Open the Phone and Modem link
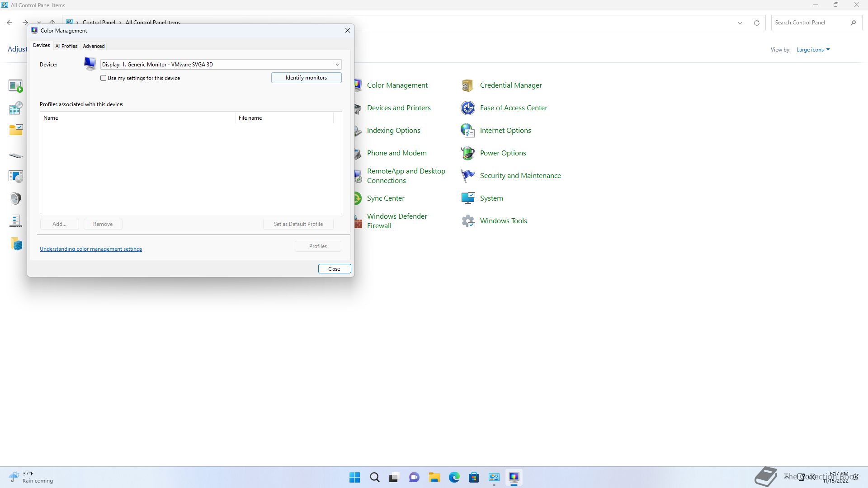868x488 pixels. pos(396,153)
